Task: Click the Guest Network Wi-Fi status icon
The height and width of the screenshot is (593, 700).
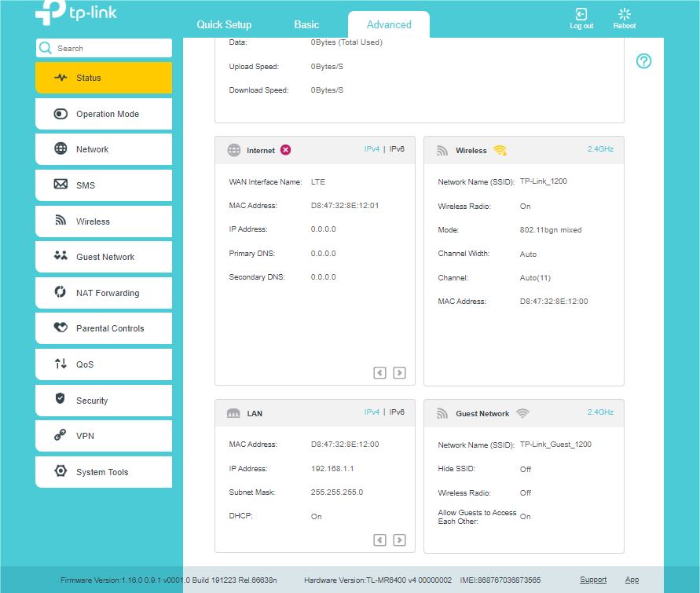Action: [x=523, y=413]
